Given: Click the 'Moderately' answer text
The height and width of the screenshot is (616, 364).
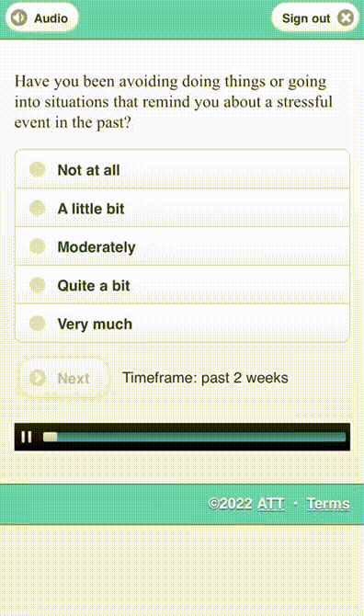Looking at the screenshot, I should [97, 247].
